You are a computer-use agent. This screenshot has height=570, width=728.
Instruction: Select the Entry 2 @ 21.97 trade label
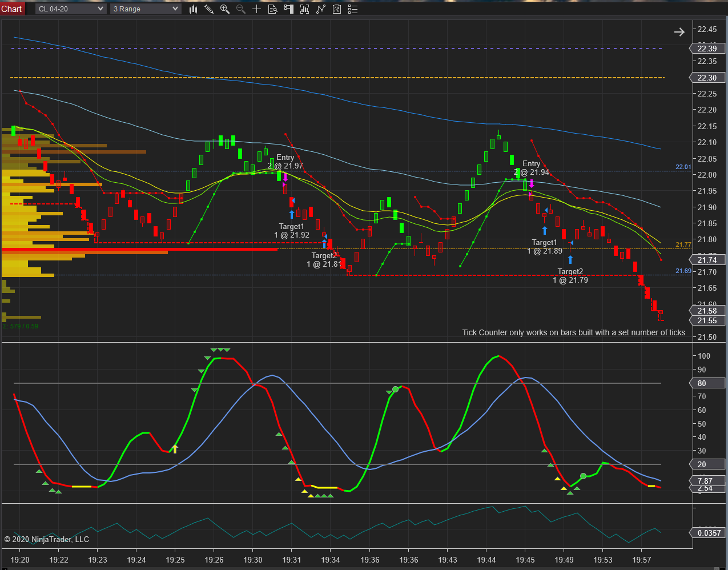coord(285,162)
